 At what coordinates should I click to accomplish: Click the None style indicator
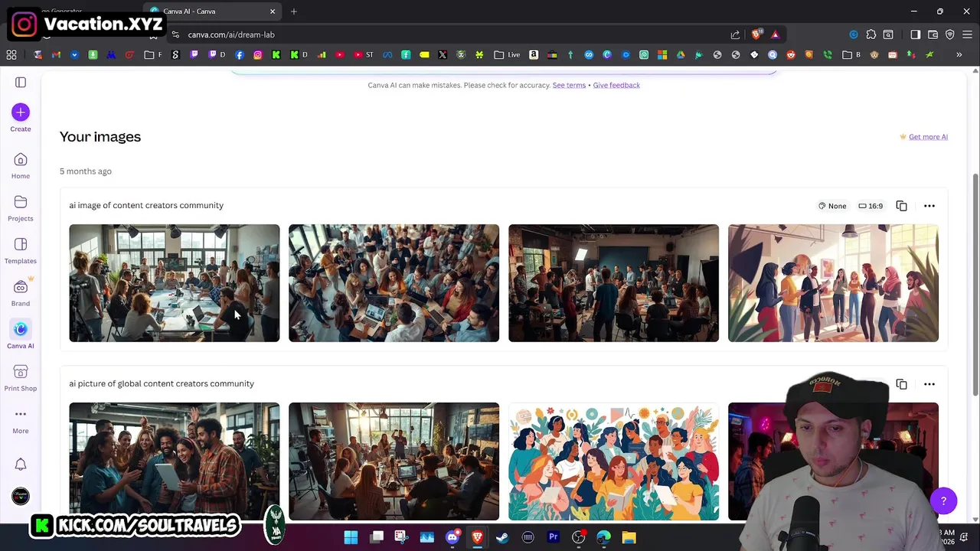832,206
